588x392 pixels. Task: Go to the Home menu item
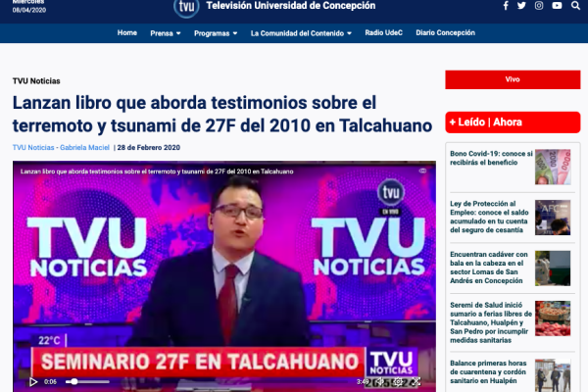tap(127, 33)
